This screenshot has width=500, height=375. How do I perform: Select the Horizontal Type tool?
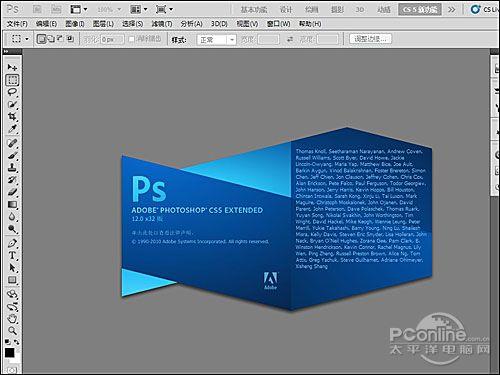(x=12, y=256)
